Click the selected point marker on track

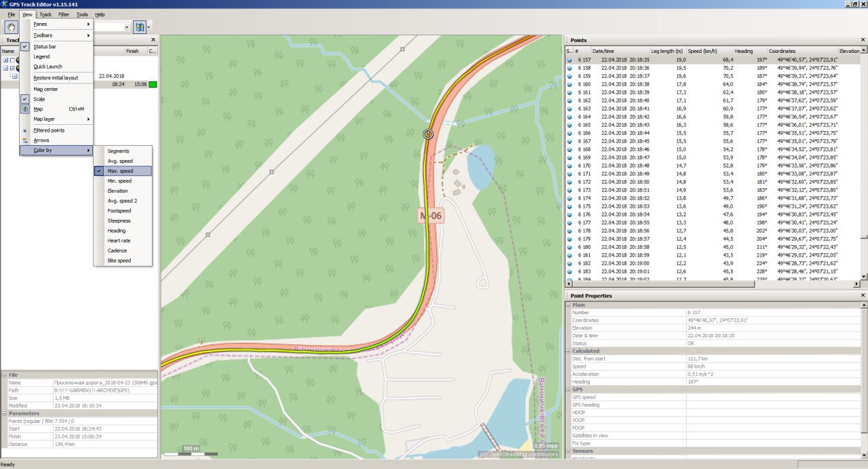click(x=428, y=134)
